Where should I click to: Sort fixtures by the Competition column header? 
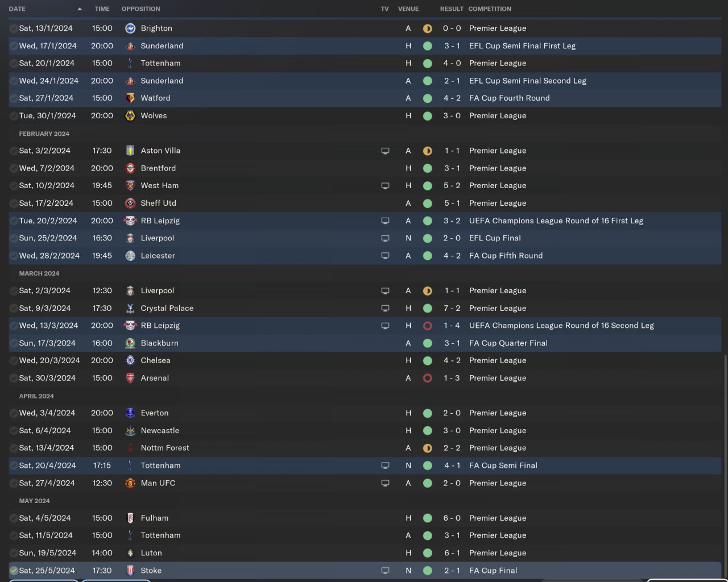489,9
